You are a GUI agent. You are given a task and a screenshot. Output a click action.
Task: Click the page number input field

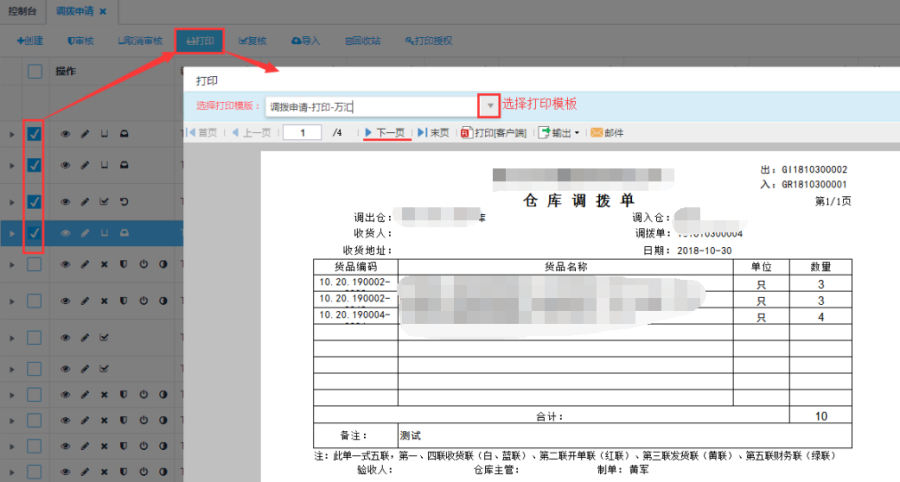pos(301,132)
